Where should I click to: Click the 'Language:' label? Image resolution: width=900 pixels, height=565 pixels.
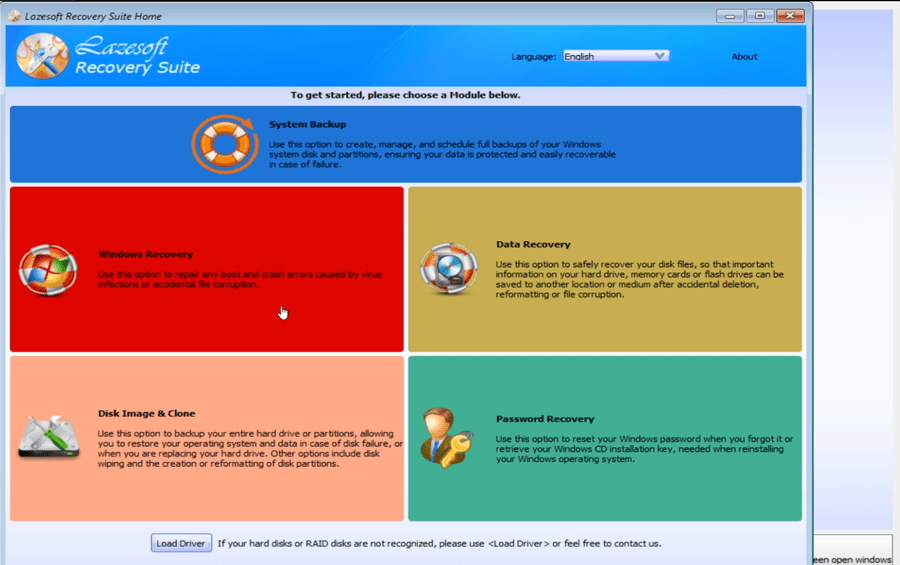534,56
